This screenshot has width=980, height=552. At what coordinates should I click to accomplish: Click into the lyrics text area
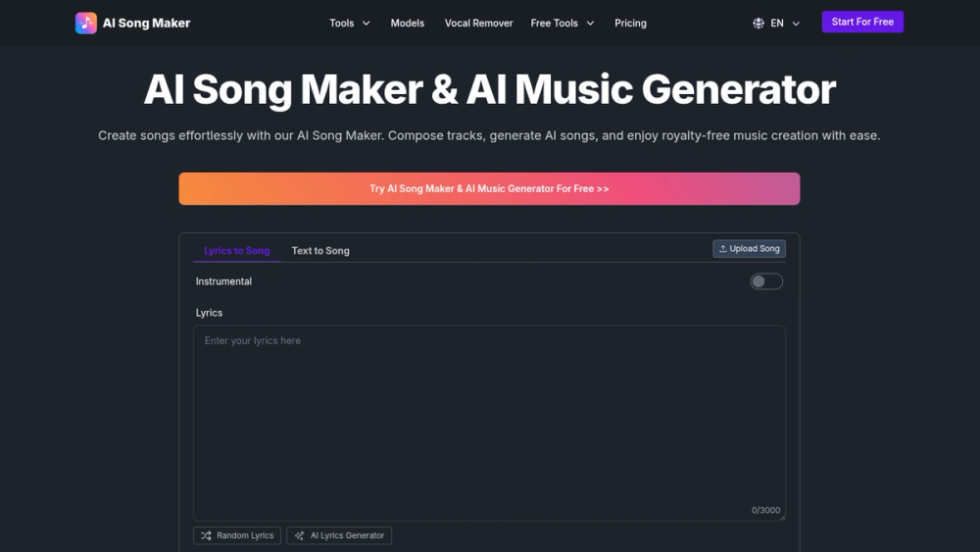point(489,423)
